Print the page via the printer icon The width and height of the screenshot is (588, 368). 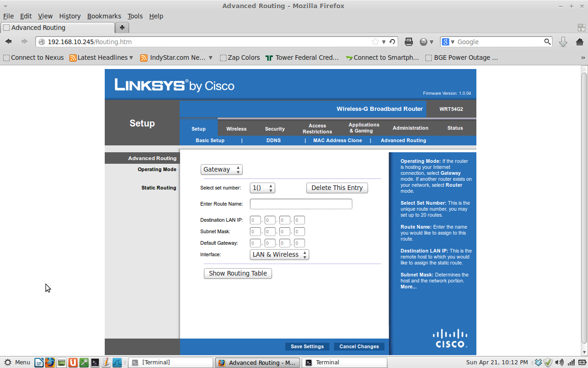tap(409, 42)
